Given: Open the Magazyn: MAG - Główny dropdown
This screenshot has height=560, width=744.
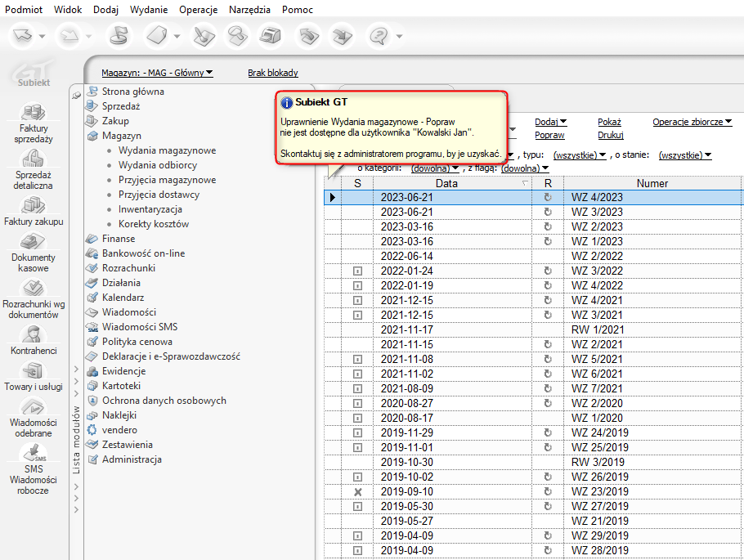Looking at the screenshot, I should [x=157, y=73].
